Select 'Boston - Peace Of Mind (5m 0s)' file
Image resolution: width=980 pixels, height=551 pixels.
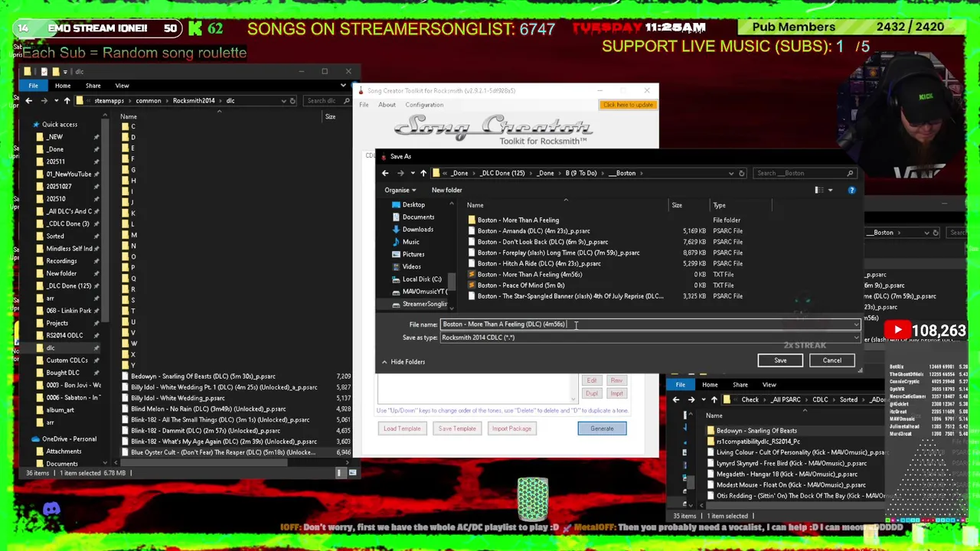pos(521,285)
